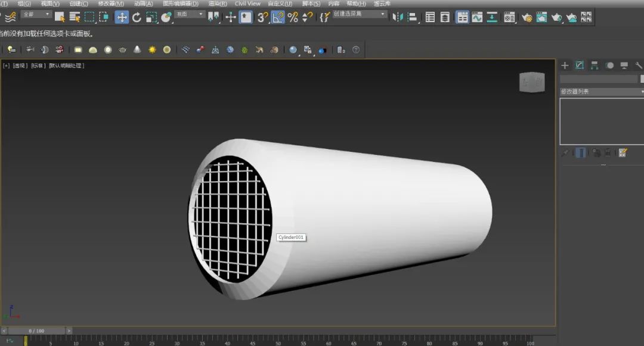
Task: Click the [透视] viewport label
Action: [x=20, y=66]
